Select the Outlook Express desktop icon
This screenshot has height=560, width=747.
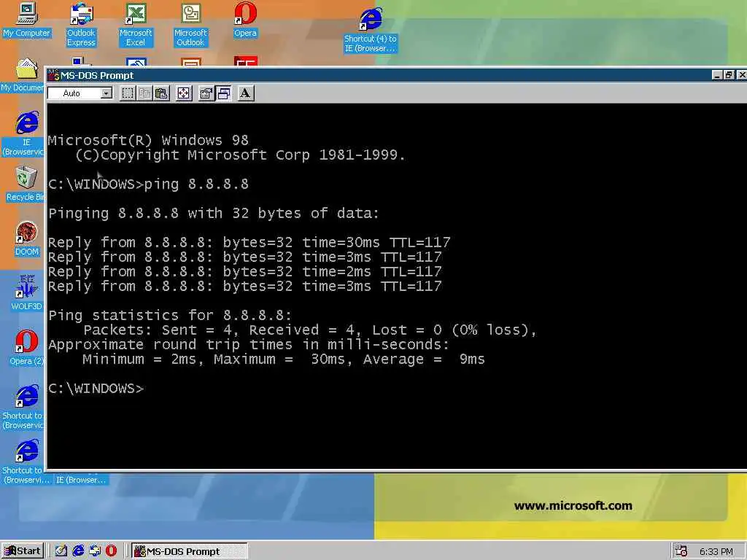point(81,26)
